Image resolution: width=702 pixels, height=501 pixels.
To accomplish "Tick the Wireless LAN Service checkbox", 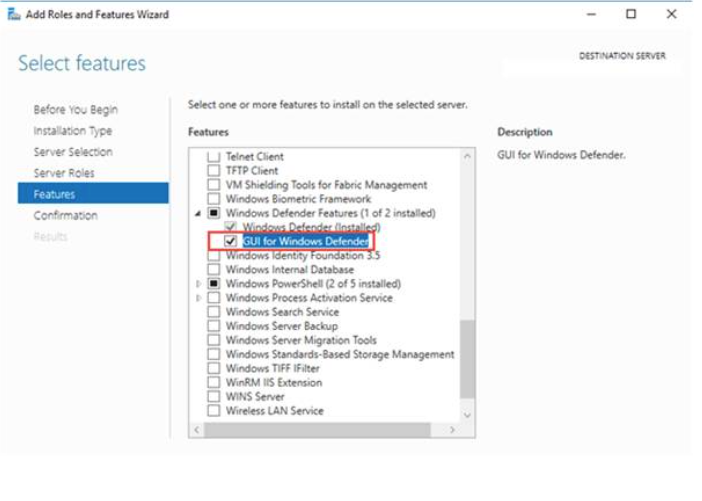I will coord(214,411).
